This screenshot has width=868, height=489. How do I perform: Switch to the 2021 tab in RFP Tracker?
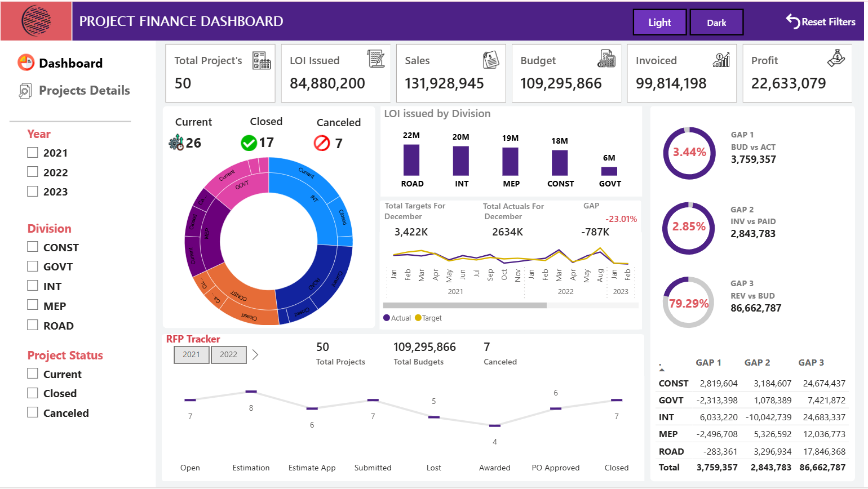(191, 354)
